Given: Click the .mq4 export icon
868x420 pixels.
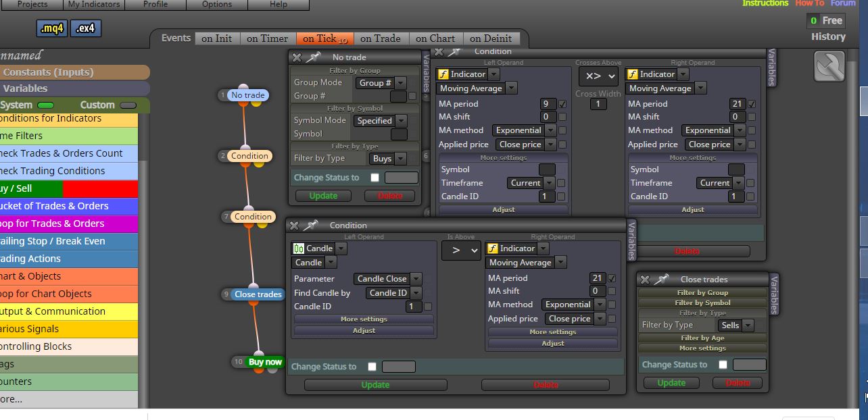Looking at the screenshot, I should pos(53,28).
